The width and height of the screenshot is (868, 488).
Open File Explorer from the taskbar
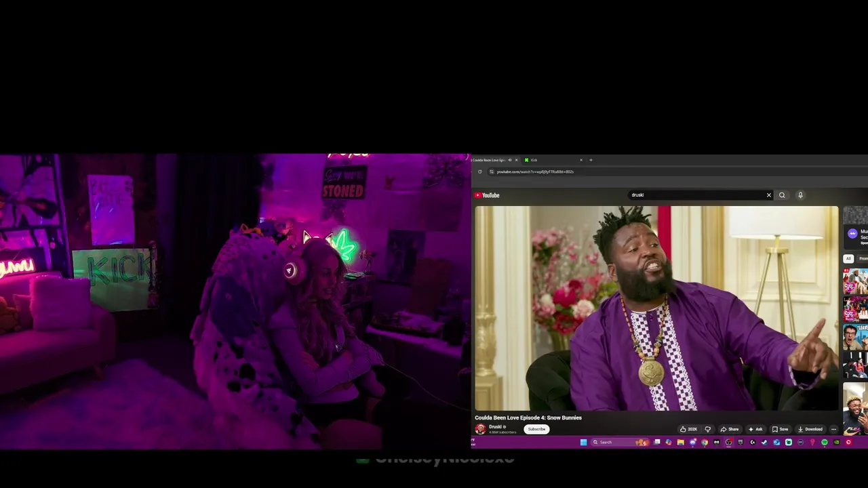[x=681, y=442]
